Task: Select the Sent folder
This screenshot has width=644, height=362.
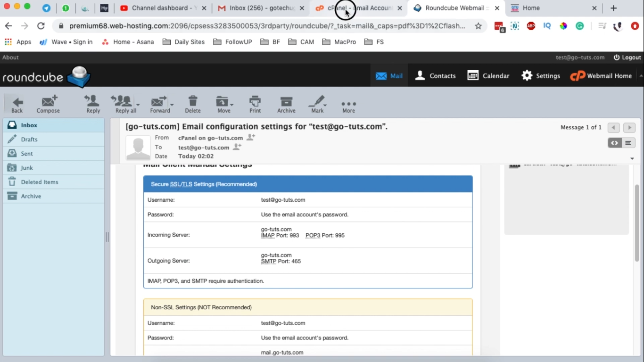Action: click(54, 154)
